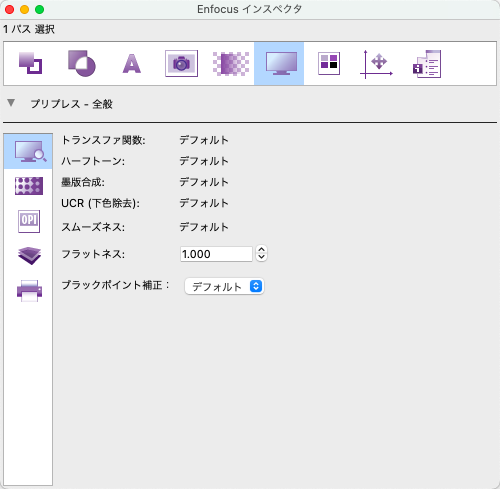
Task: Open the Fill/Stroke inspector category icon
Action: click(30, 63)
